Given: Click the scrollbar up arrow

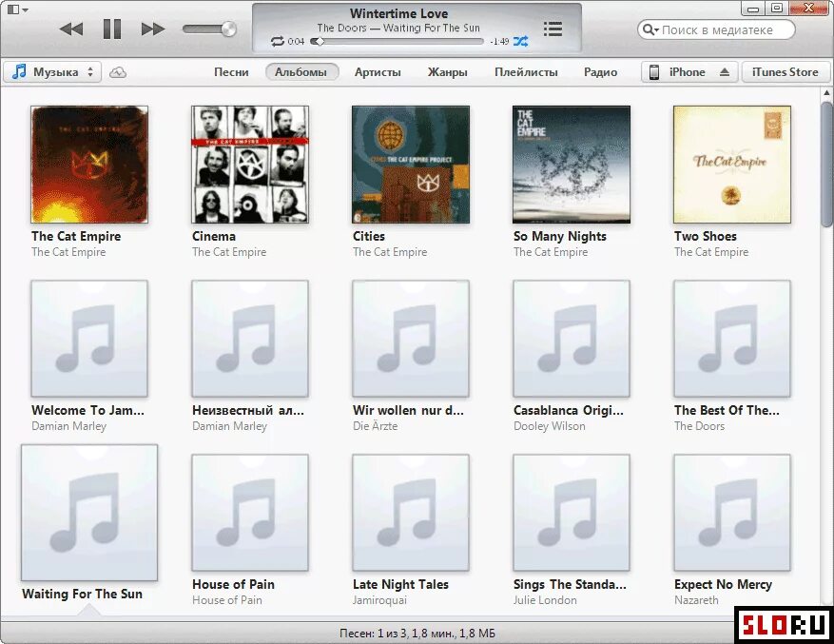Looking at the screenshot, I should tap(826, 93).
